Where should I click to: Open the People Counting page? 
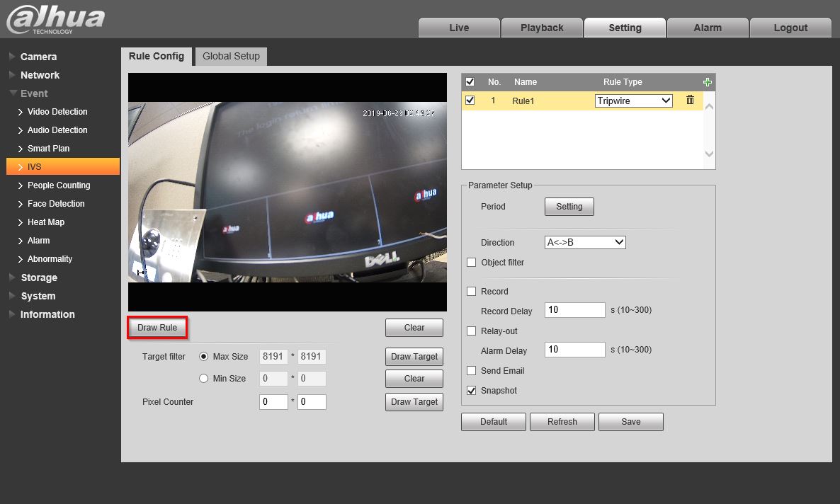[x=59, y=185]
